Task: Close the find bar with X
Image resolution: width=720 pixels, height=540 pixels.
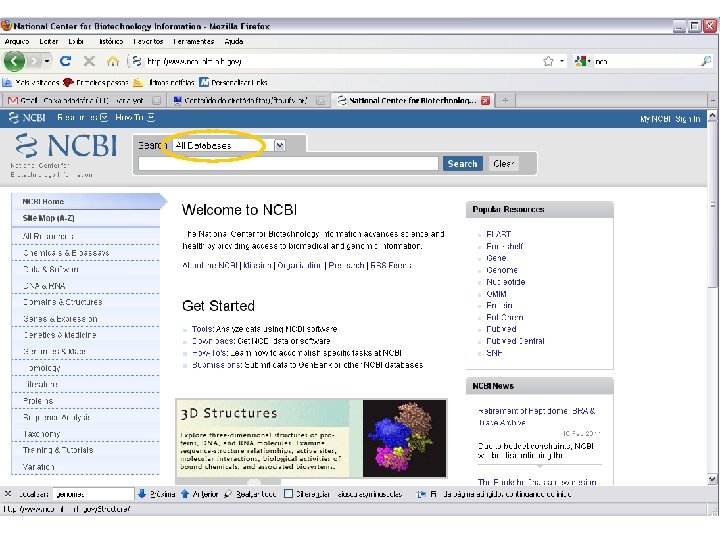Action: [7, 494]
